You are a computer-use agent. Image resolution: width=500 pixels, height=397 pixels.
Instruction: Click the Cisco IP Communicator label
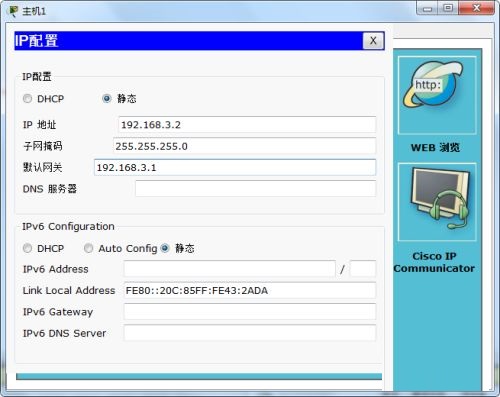click(x=434, y=262)
